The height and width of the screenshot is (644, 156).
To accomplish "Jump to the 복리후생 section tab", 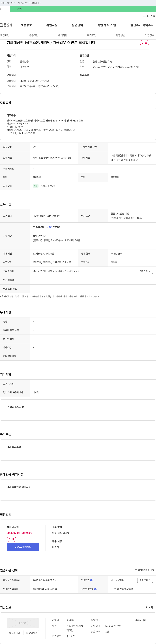I will [x=92, y=35].
